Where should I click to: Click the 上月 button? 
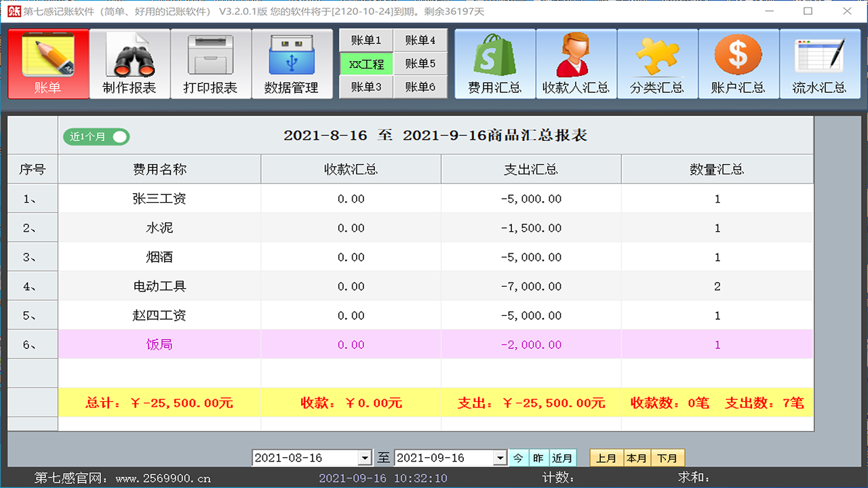coord(607,457)
